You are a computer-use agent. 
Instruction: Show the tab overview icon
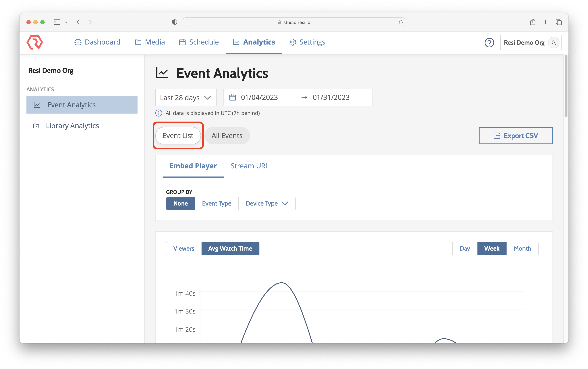[558, 22]
